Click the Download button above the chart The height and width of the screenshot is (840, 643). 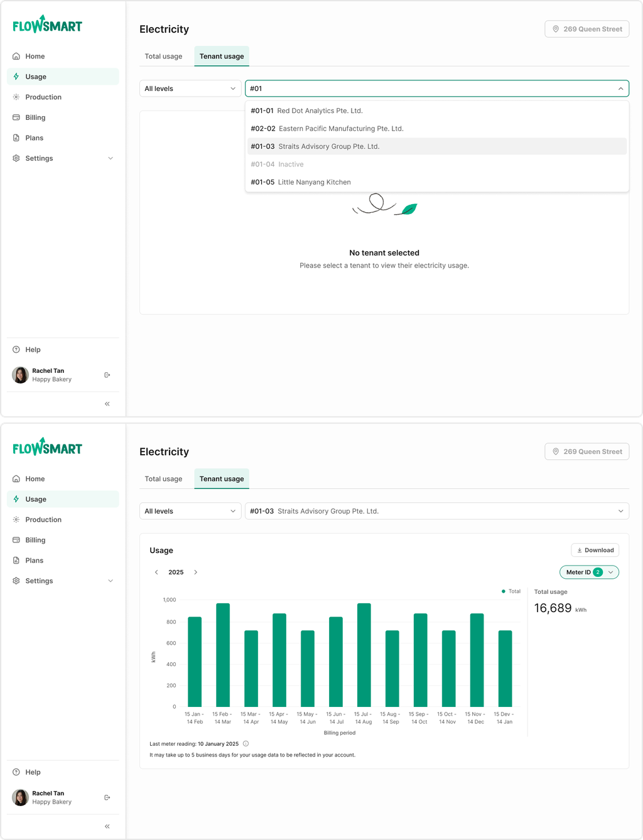click(594, 550)
